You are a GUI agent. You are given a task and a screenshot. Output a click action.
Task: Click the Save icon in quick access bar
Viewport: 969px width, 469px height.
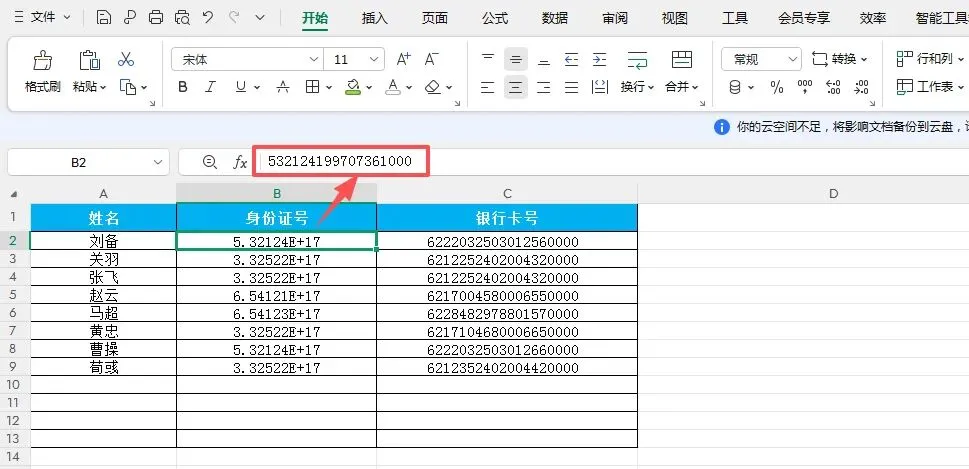coord(104,17)
